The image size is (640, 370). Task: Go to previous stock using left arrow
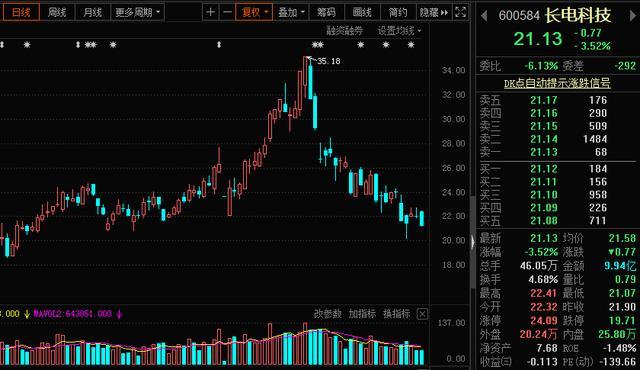484,16
